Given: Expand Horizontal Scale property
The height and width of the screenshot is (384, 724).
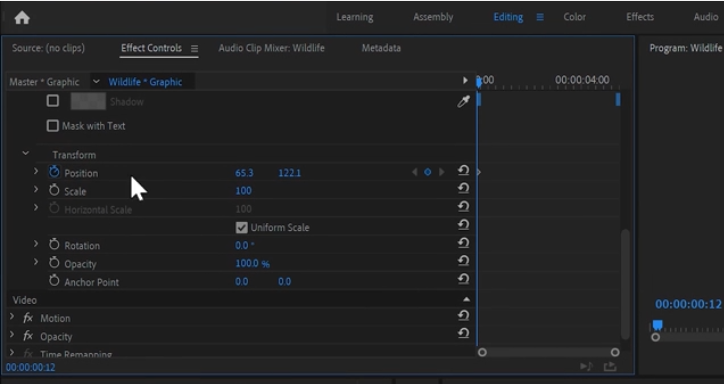Looking at the screenshot, I should pos(36,208).
